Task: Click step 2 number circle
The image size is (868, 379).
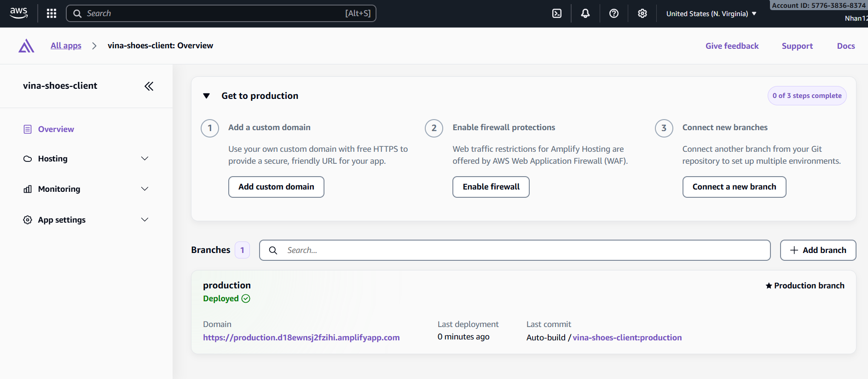Action: click(x=434, y=128)
